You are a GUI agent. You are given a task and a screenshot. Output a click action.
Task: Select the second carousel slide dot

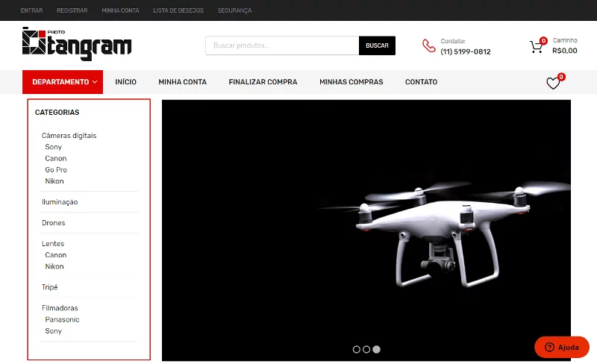[x=366, y=349]
